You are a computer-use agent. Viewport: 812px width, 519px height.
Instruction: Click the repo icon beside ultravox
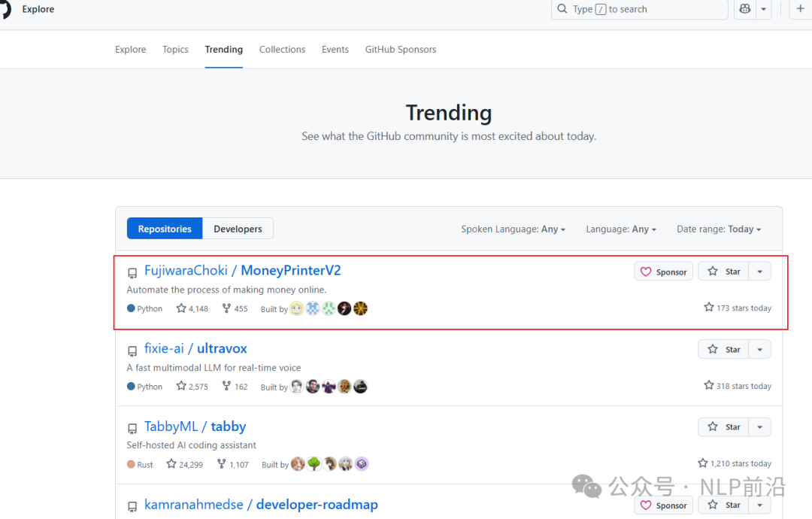click(x=132, y=351)
